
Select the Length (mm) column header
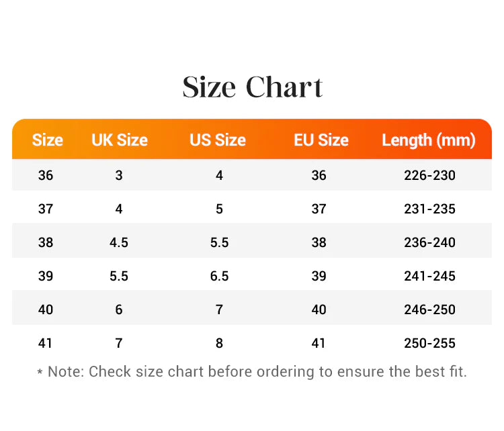(429, 140)
